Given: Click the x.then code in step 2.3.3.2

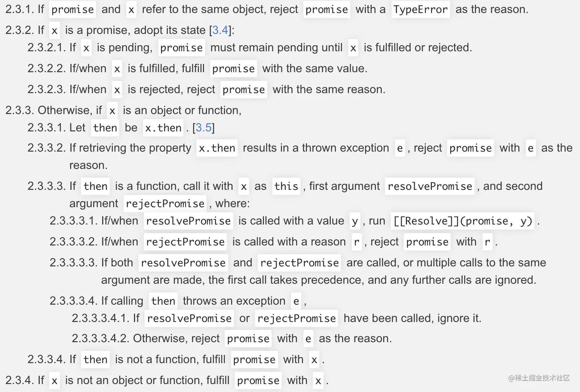Looking at the screenshot, I should click(x=217, y=148).
